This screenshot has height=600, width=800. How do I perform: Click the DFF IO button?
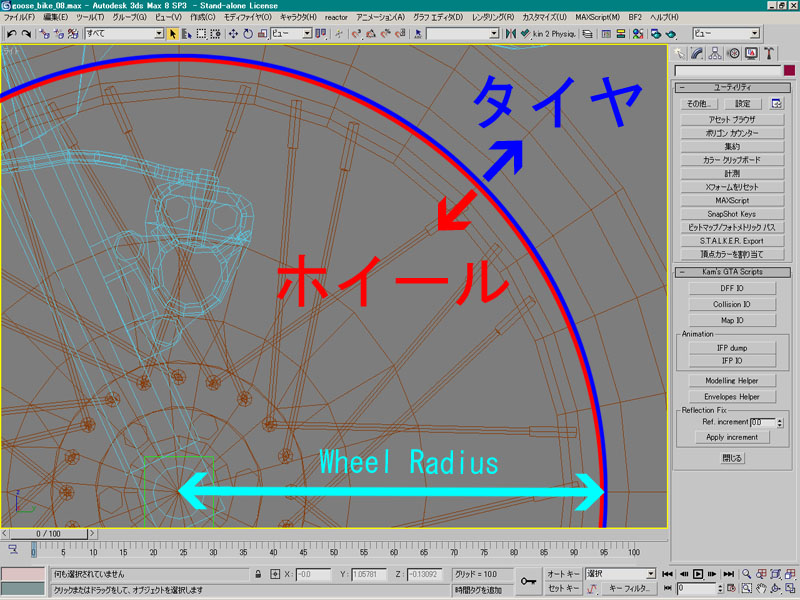[732, 288]
